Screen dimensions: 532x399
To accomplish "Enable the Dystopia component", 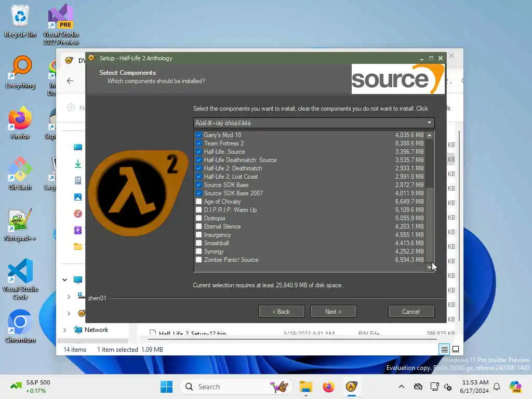I will [199, 218].
